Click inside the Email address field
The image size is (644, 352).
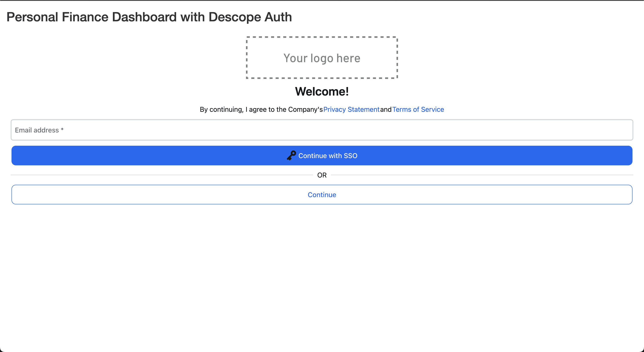[322, 130]
